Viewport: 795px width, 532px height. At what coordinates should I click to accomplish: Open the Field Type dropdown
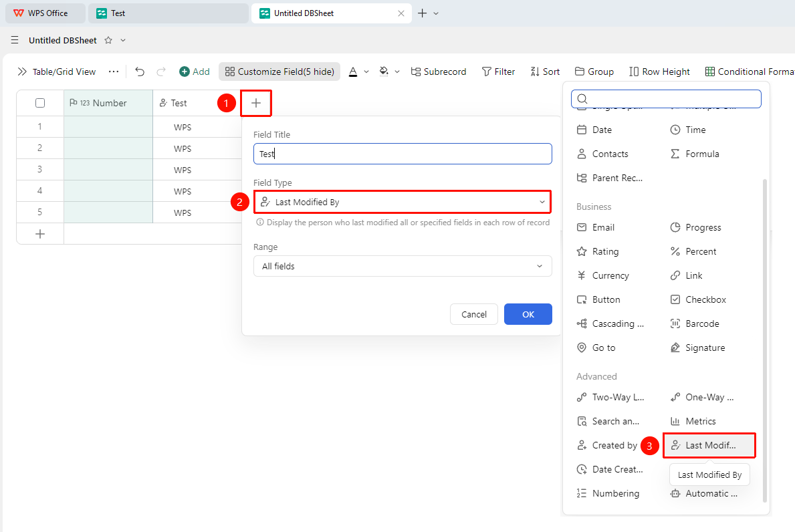[x=403, y=202]
